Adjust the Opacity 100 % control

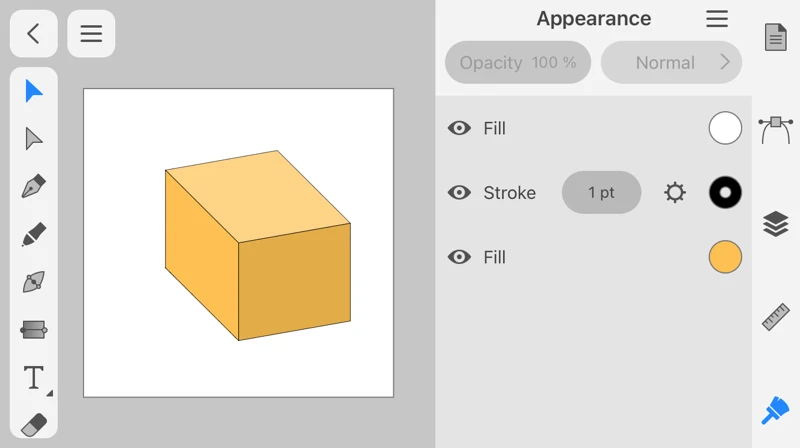pos(518,63)
